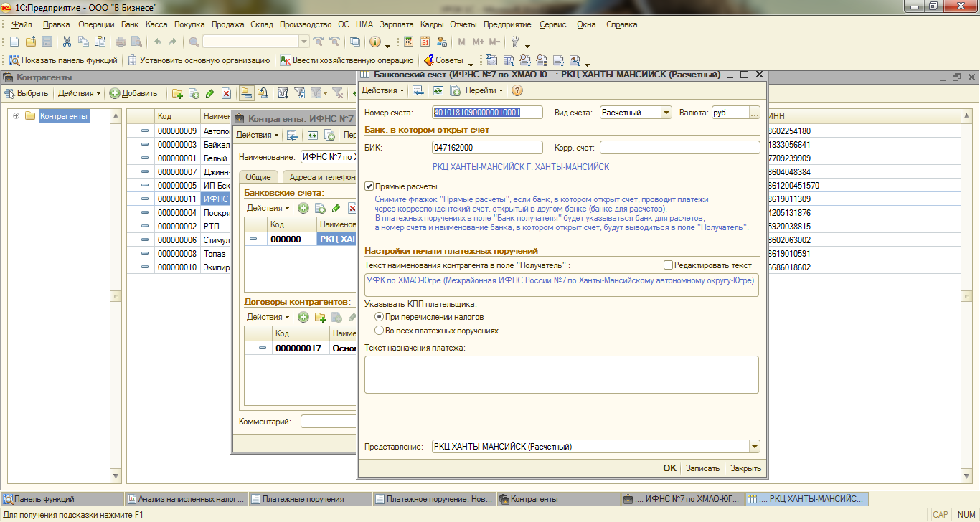This screenshot has width=980, height=522.
Task: Open the Представление dropdown arrow
Action: point(754,447)
